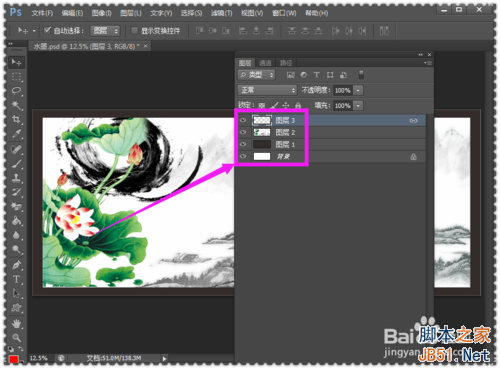Select the Path Selection tool

pos(16,294)
